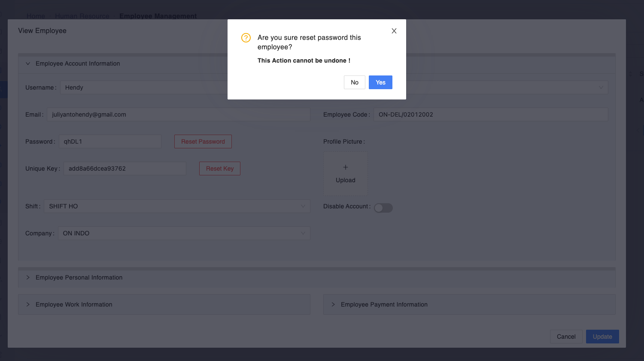Toggle the Disable Account switch
Viewport: 644px width, 361px height.
tap(383, 208)
